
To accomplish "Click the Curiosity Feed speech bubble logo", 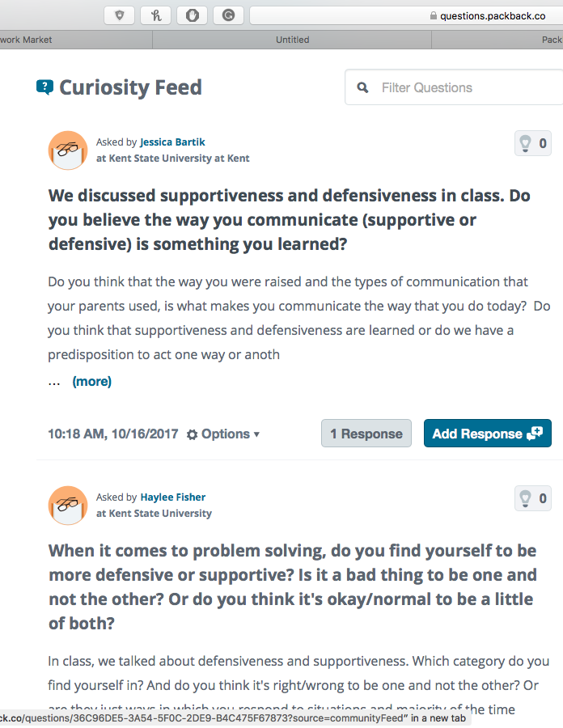I will (44, 87).
